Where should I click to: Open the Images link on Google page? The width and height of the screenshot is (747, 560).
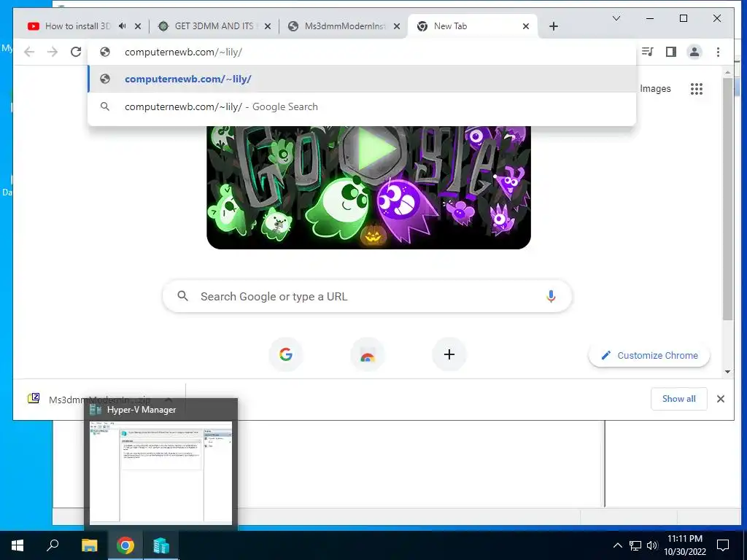655,88
